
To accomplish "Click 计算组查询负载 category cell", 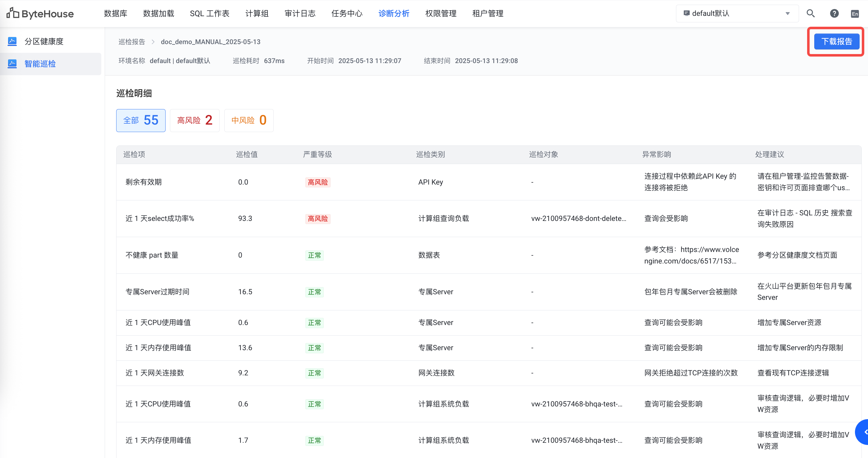I will click(x=443, y=218).
